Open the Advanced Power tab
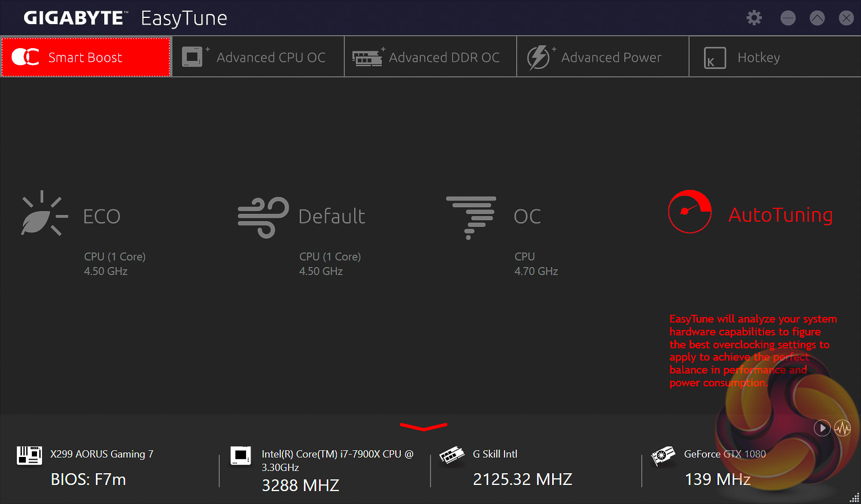Viewport: 861px width, 504px height. pos(603,57)
